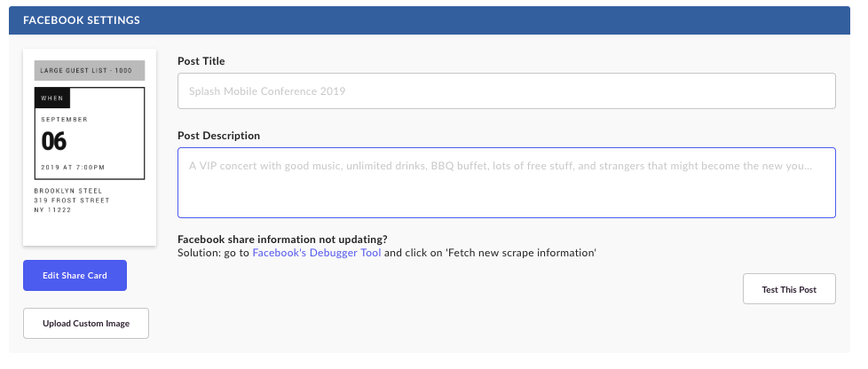Select the share card preview thumbnail
The image size is (868, 369).
90,147
